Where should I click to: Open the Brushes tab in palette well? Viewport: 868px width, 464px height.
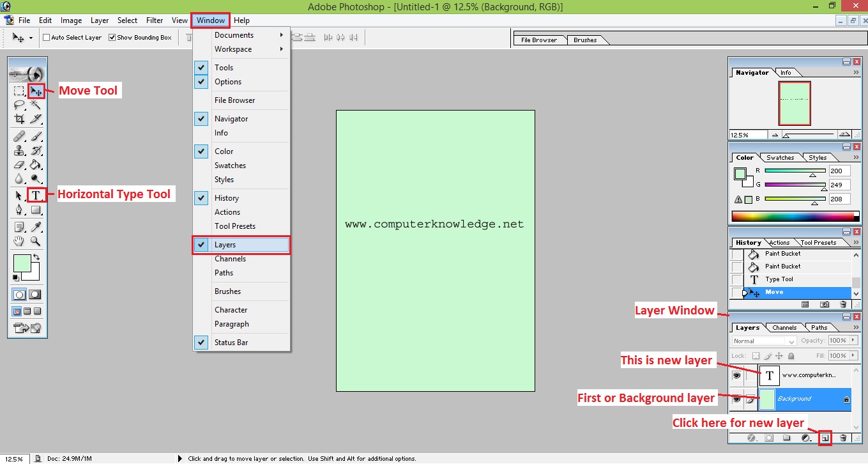[585, 40]
